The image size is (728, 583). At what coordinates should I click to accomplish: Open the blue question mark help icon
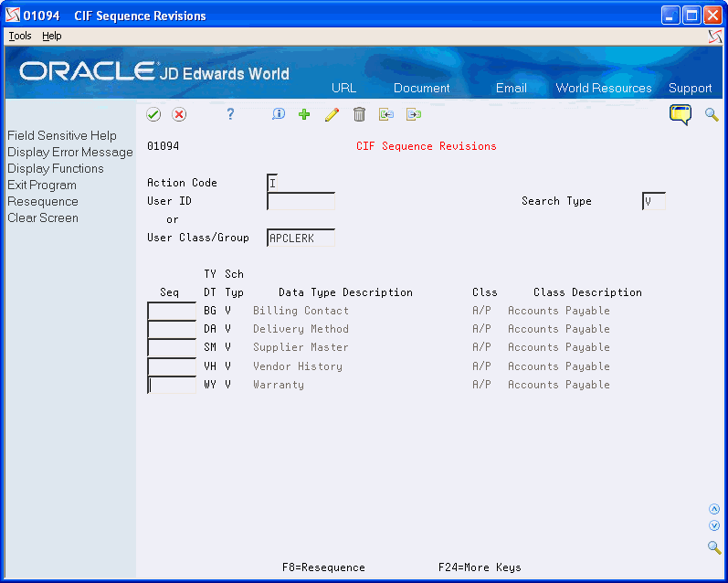click(230, 114)
